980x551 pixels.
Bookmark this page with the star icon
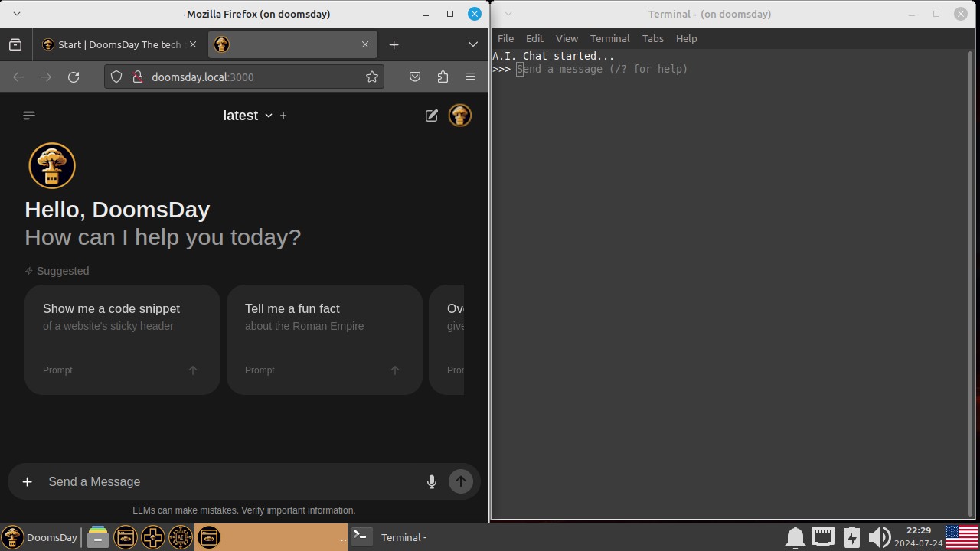click(x=372, y=77)
